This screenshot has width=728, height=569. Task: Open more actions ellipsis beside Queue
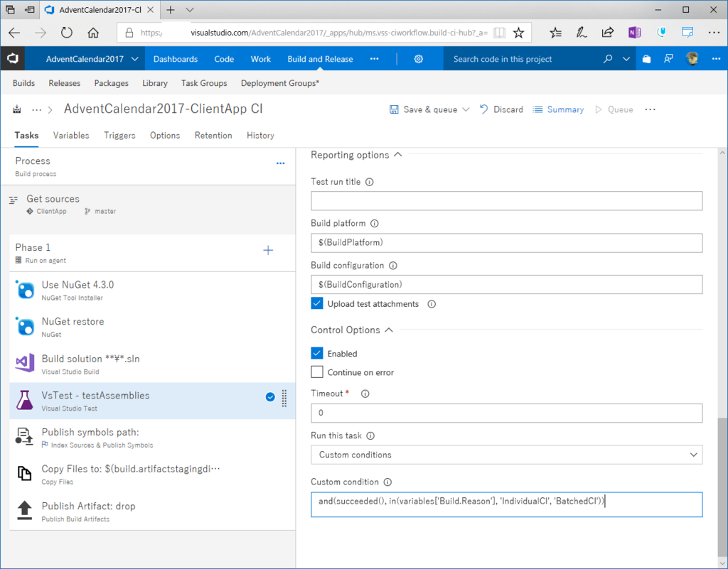point(650,109)
